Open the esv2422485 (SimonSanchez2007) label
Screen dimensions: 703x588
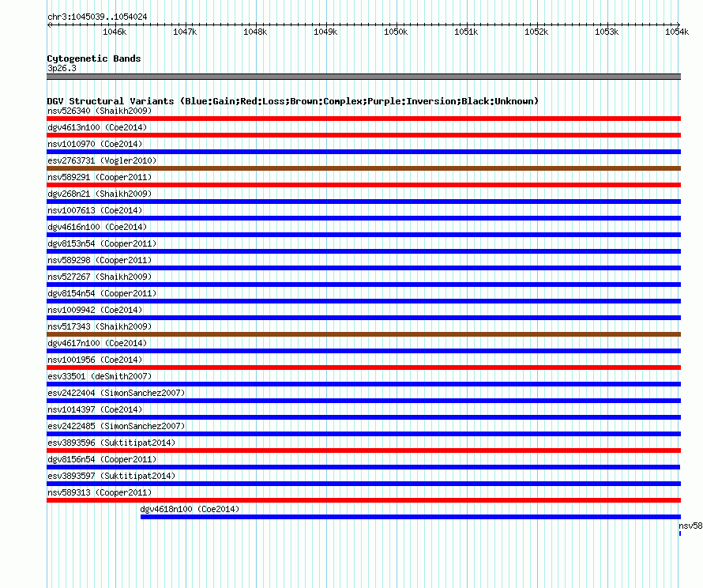[116, 426]
